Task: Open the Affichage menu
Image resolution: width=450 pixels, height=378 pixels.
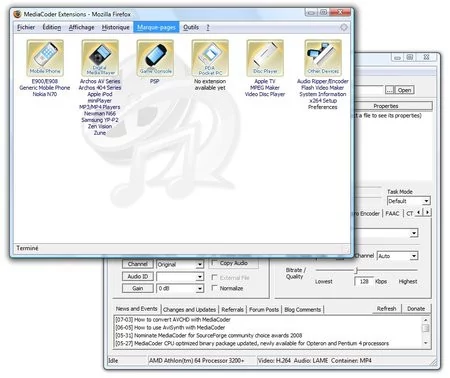Action: 81,27
